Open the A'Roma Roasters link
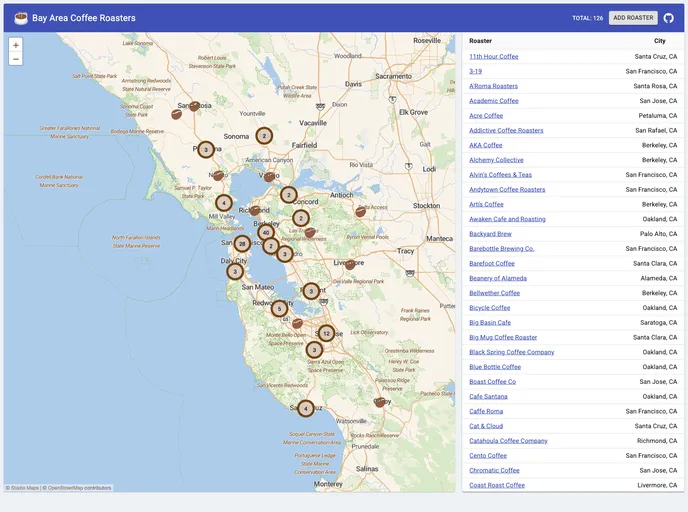Screen dimensions: 688x512 493,86
